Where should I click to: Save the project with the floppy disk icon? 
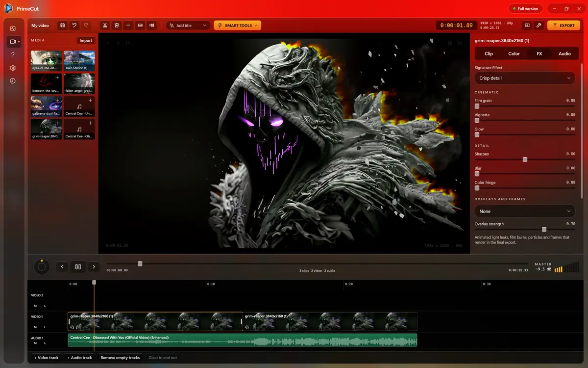click(x=62, y=25)
